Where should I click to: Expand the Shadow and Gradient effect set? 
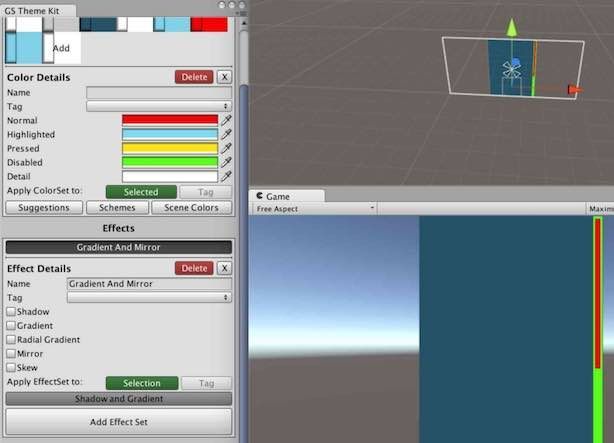click(119, 399)
